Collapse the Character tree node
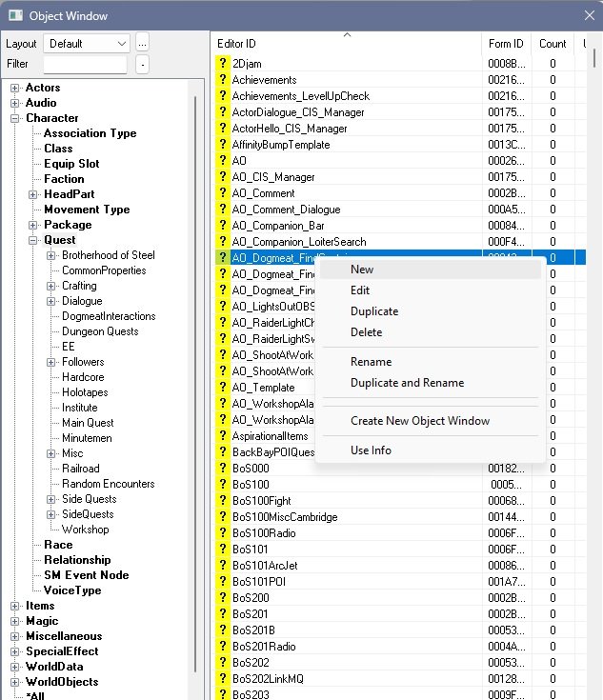The height and width of the screenshot is (700, 603). click(x=14, y=118)
